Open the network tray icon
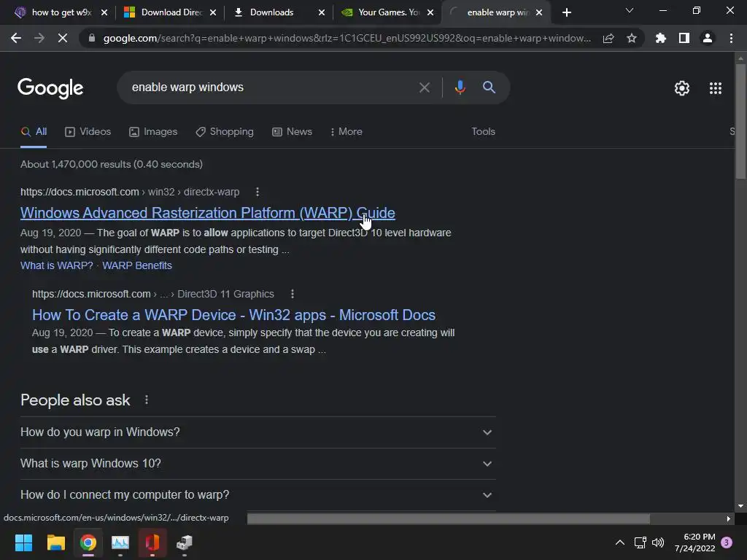The height and width of the screenshot is (560, 747). (x=640, y=542)
